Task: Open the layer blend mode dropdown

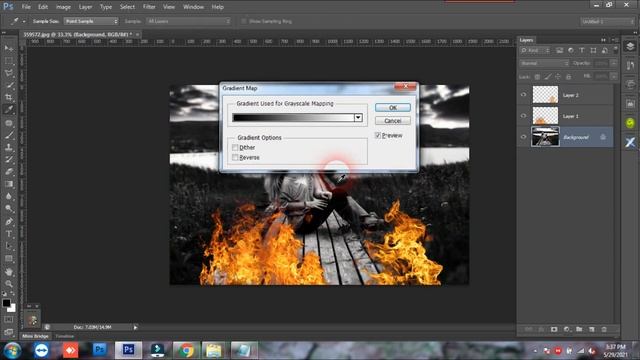Action: point(544,63)
